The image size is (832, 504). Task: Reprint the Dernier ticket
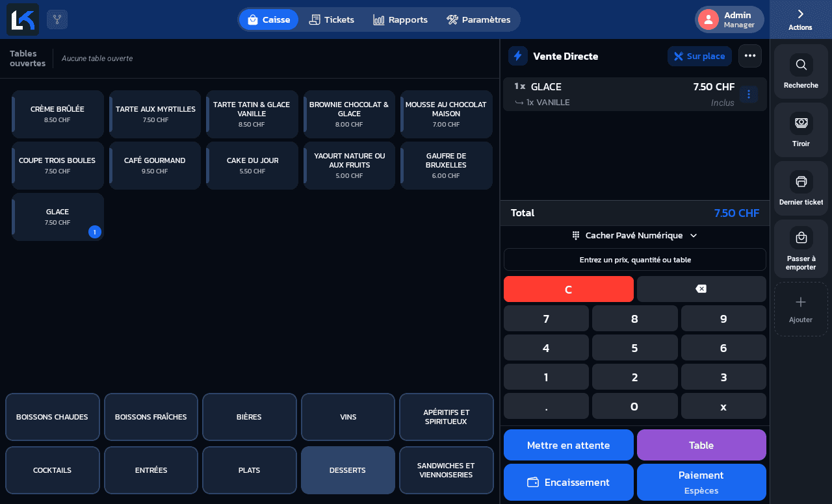[801, 188]
